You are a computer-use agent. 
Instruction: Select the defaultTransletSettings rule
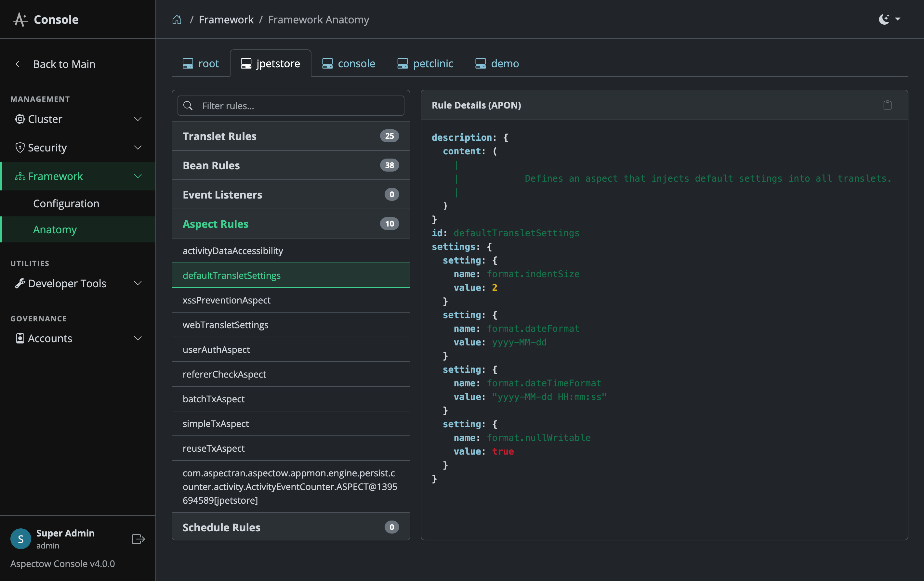coord(291,275)
